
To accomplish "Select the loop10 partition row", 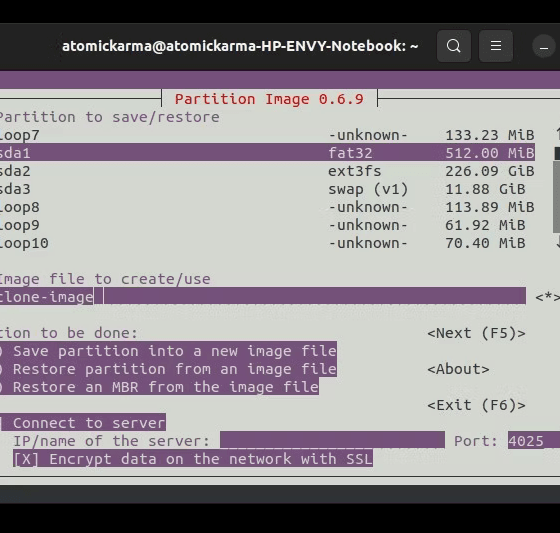I will [x=267, y=243].
